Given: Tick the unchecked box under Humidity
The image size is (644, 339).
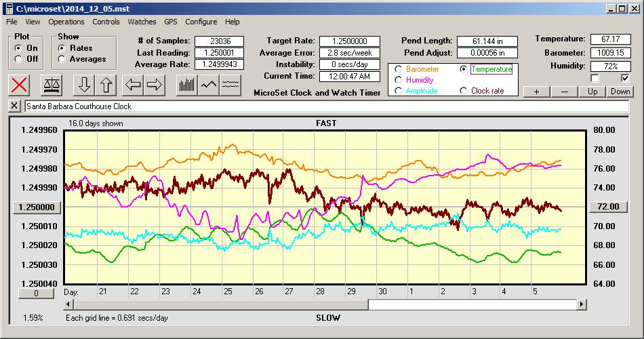Looking at the screenshot, I should (595, 78).
